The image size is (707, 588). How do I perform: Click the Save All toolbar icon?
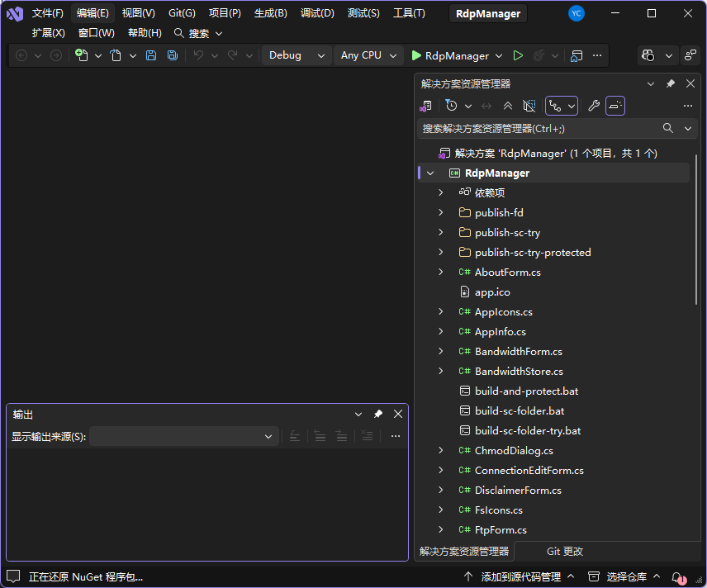pyautogui.click(x=173, y=55)
